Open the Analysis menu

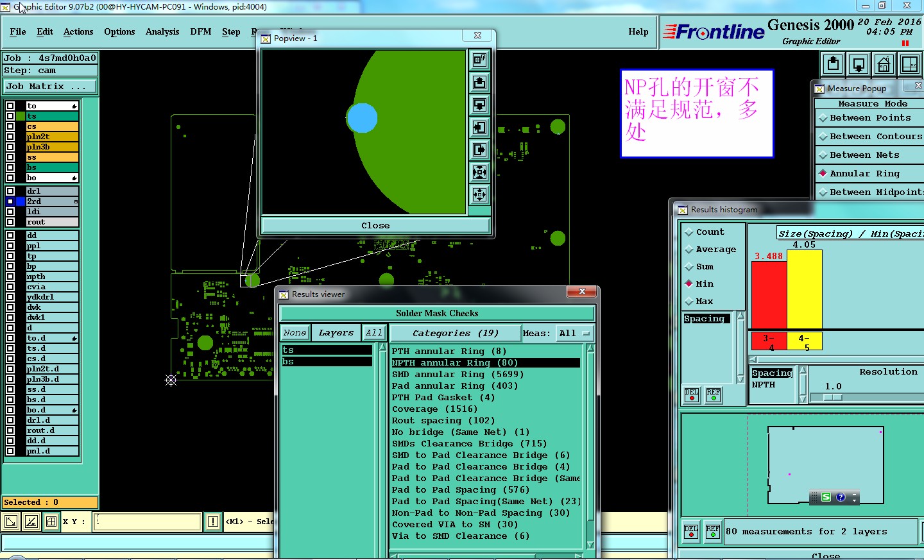point(162,31)
